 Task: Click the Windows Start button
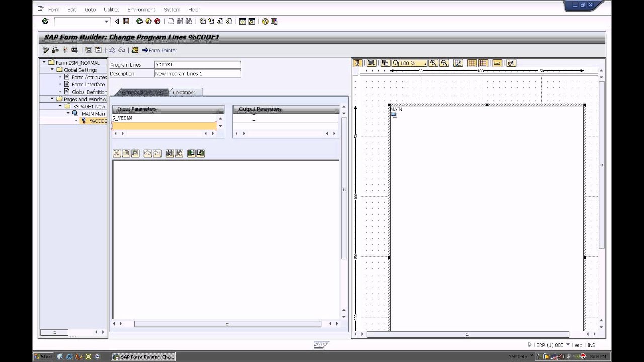(x=43, y=357)
